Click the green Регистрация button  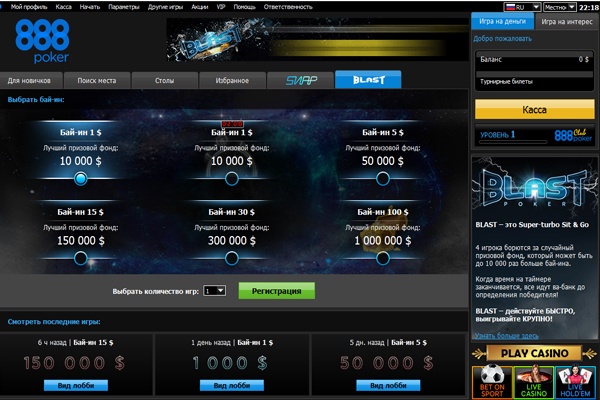(277, 291)
